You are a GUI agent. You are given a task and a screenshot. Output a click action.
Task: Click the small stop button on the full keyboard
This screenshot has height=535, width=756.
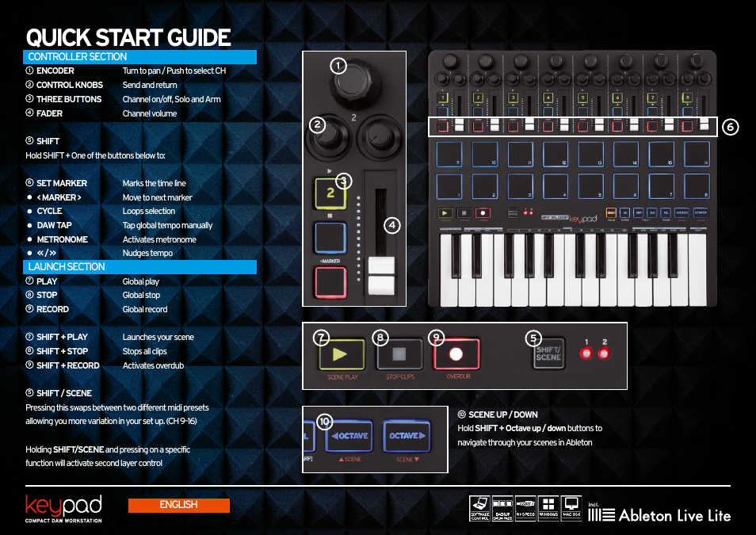pyautogui.click(x=464, y=212)
